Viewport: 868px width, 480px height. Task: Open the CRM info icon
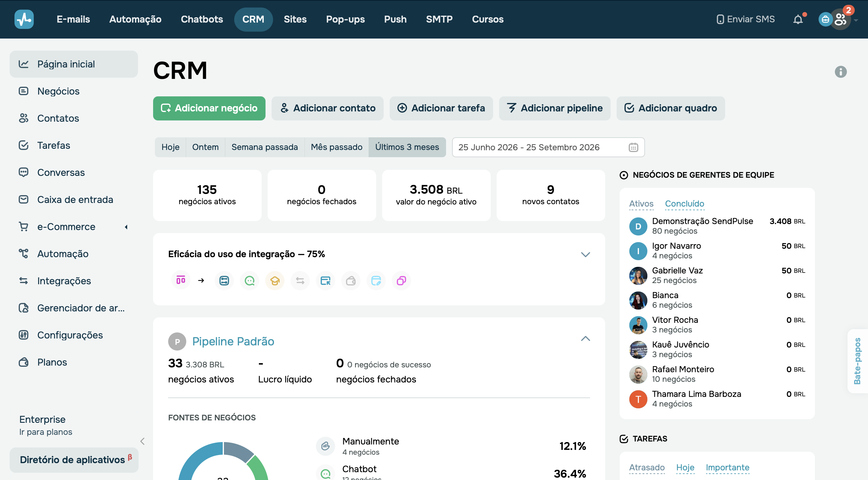point(841,72)
